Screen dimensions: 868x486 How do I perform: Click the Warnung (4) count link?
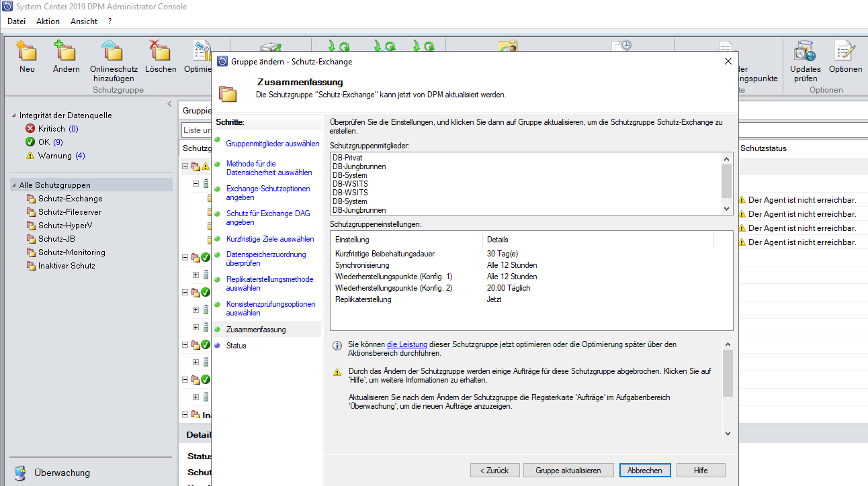coord(80,156)
